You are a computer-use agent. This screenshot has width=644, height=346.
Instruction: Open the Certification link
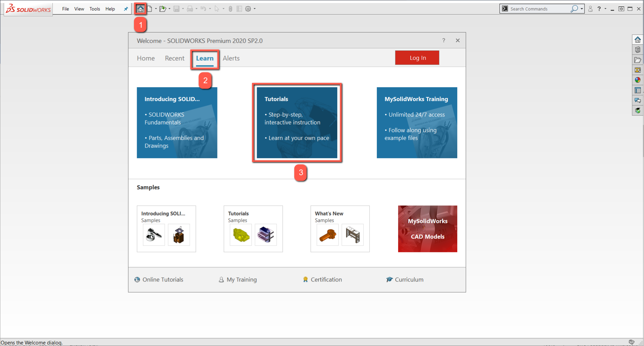[322, 280]
